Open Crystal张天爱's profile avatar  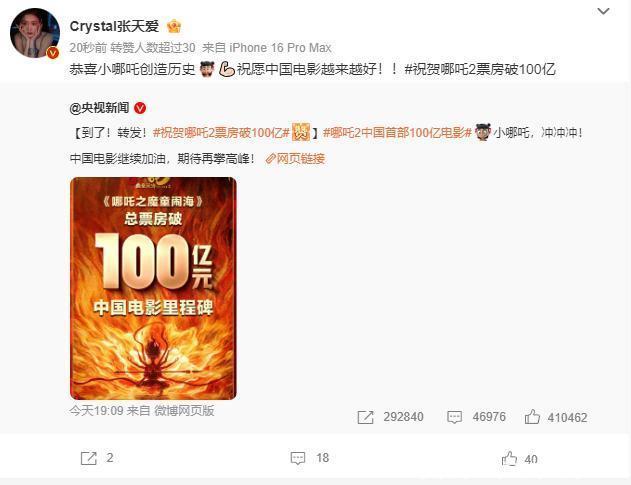coord(35,33)
